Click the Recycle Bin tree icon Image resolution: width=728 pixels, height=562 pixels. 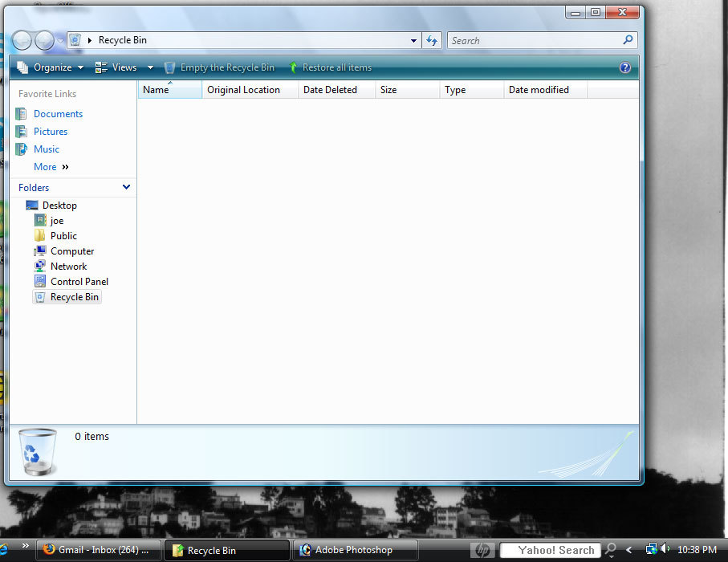tap(40, 297)
